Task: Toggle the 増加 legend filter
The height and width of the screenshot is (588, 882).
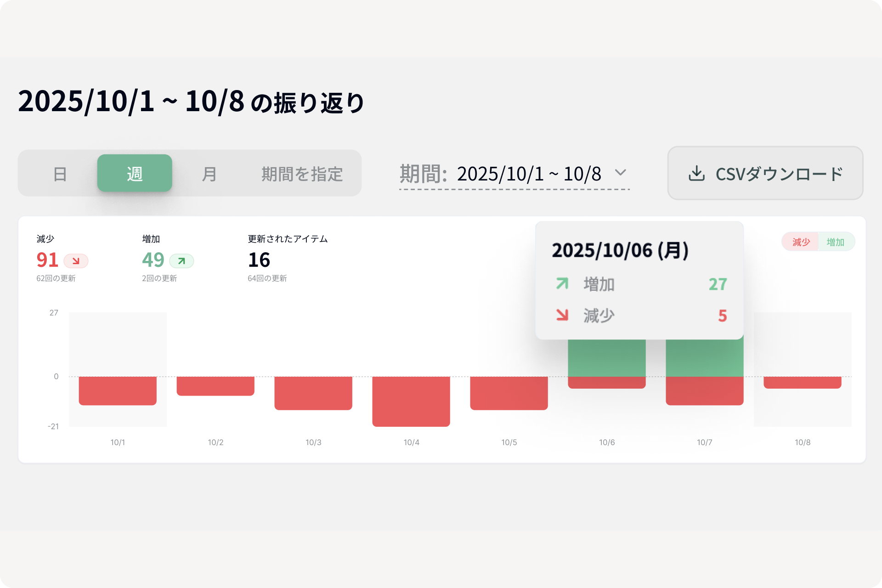Action: click(835, 242)
